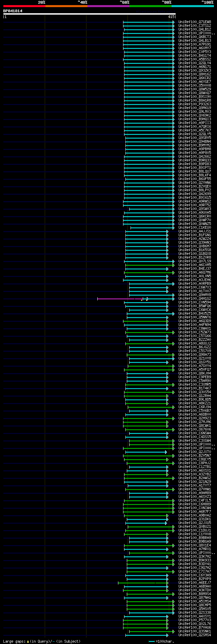Select the label UniRef100_Q8KJH4
The height and width of the screenshot is (644, 217).
point(195,373)
